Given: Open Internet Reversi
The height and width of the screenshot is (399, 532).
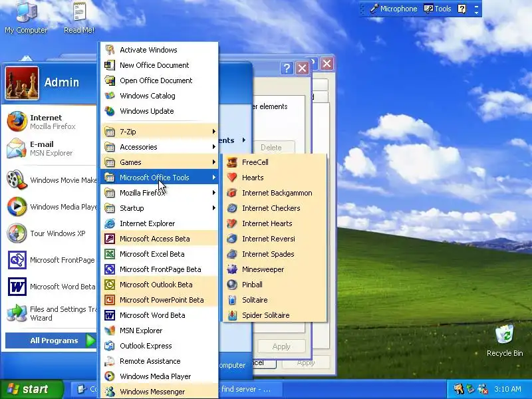Looking at the screenshot, I should 274,239.
